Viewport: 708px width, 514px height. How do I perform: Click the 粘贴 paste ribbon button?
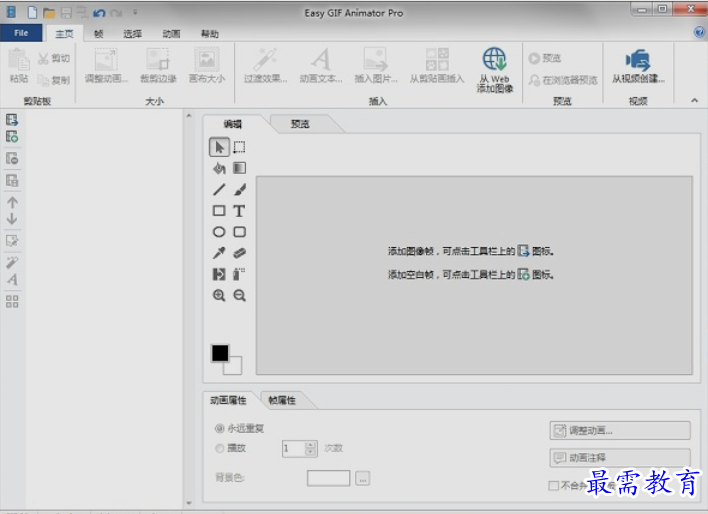(x=19, y=66)
